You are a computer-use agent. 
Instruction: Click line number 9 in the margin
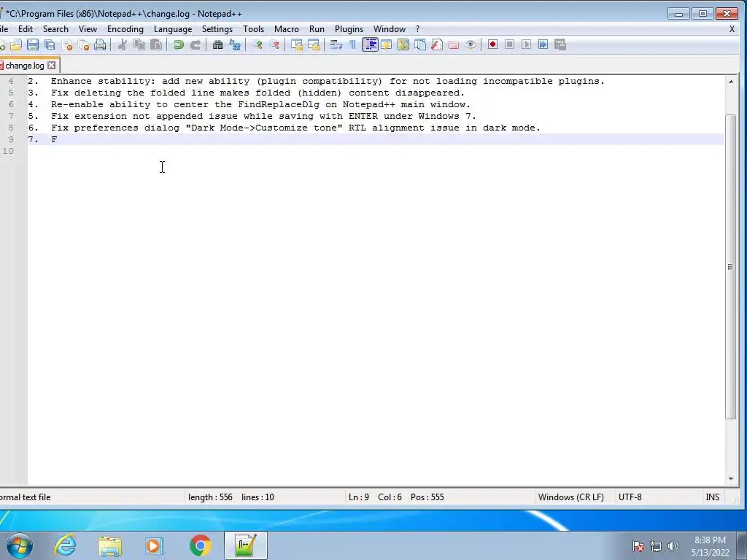coord(11,139)
